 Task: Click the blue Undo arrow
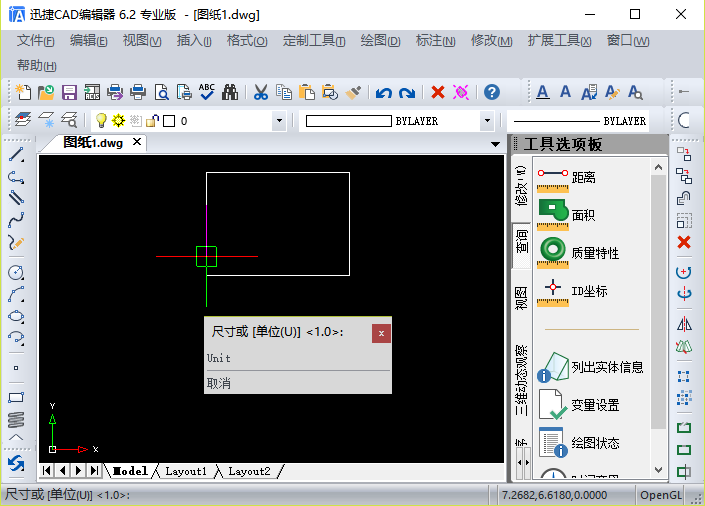(x=384, y=93)
